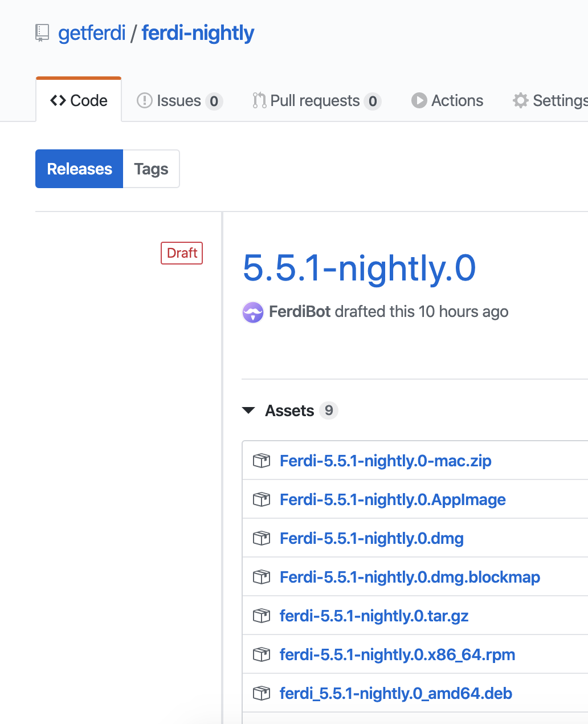Click the Issues count badge 0
This screenshot has height=724, width=588.
click(x=214, y=101)
